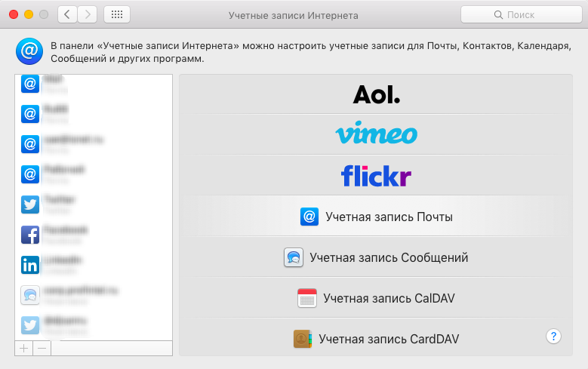Minimize the window with yellow button
588x369 pixels.
(29, 14)
